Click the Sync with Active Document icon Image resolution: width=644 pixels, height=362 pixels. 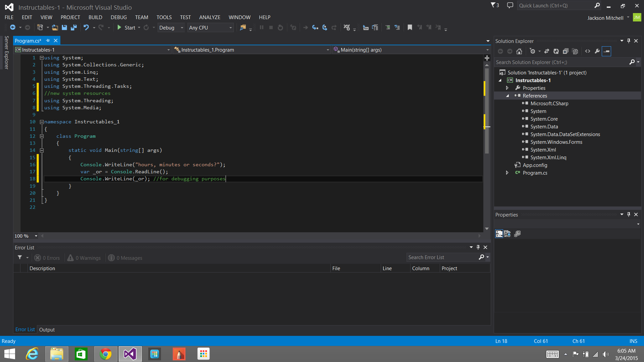(x=547, y=51)
